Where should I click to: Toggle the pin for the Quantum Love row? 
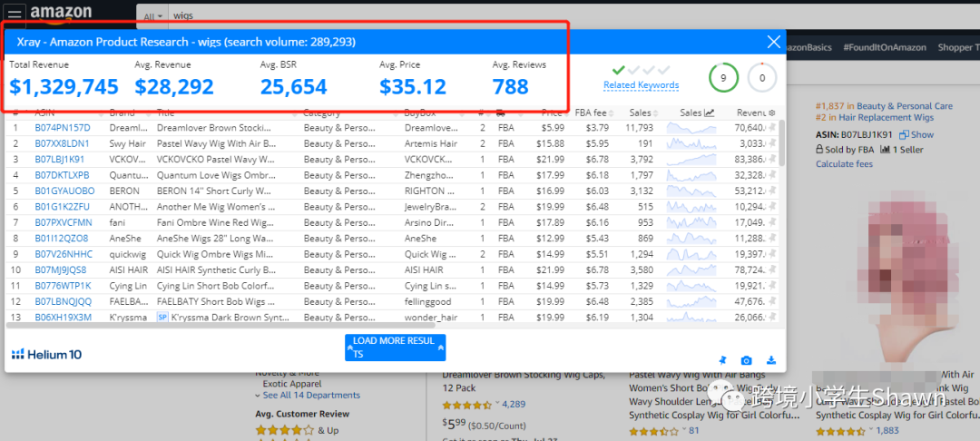pos(772,175)
